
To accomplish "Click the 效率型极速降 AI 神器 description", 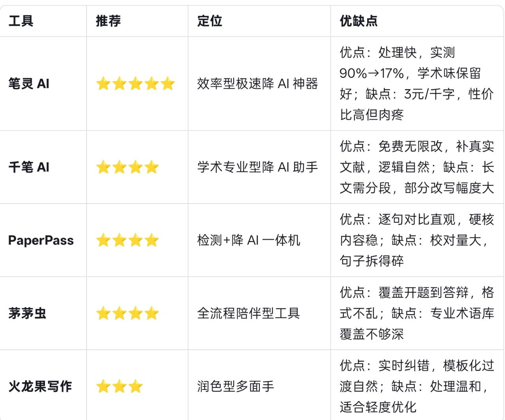I will [258, 84].
